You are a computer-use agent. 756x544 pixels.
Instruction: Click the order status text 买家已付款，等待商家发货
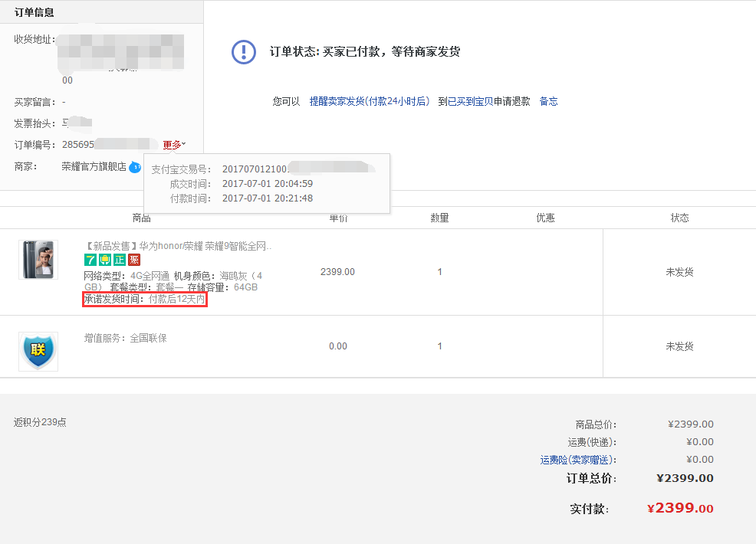(x=391, y=51)
